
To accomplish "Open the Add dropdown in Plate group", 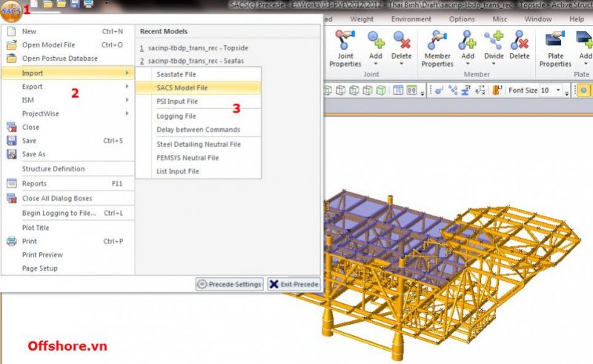I will (585, 49).
